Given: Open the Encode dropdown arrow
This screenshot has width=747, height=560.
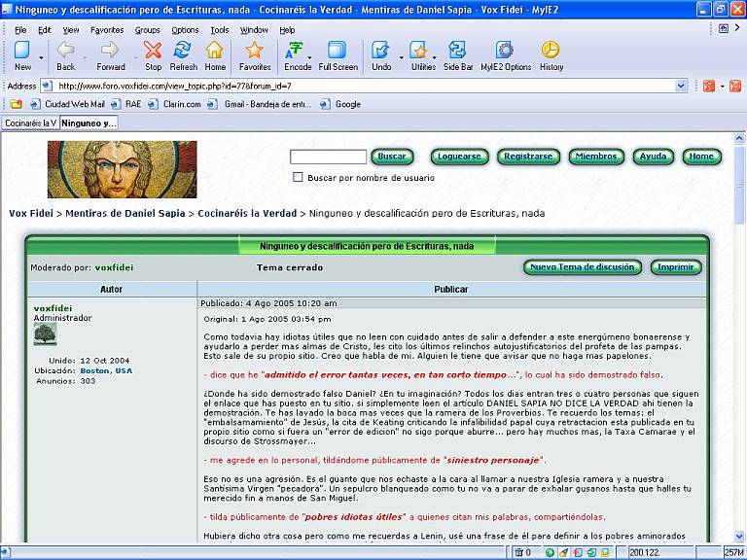Looking at the screenshot, I should [x=309, y=55].
